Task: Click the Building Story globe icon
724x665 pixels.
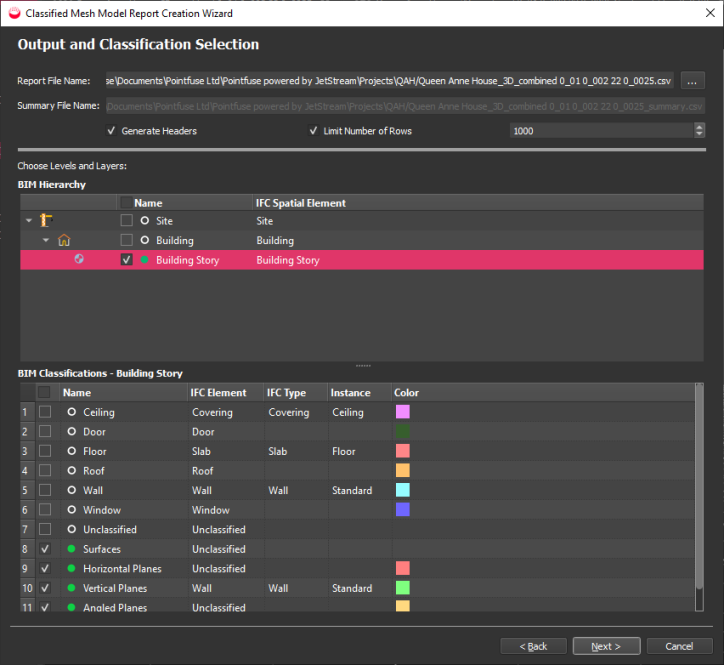Action: tap(79, 259)
